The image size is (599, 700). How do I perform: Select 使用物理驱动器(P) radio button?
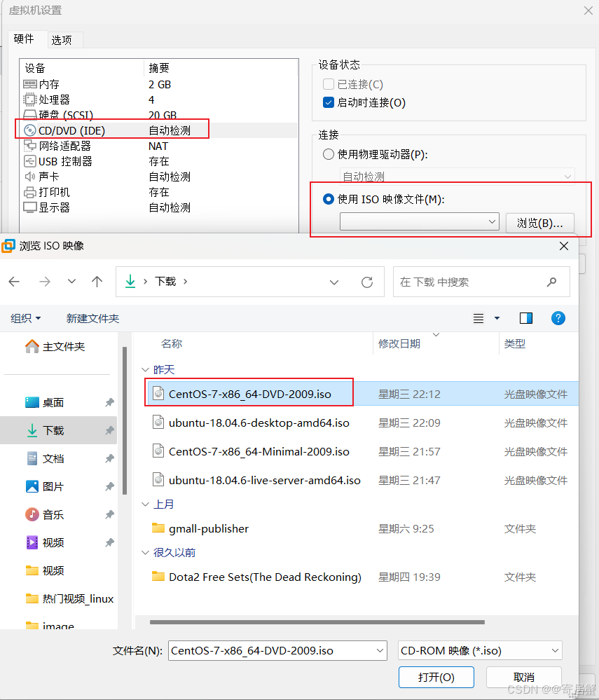tap(329, 154)
